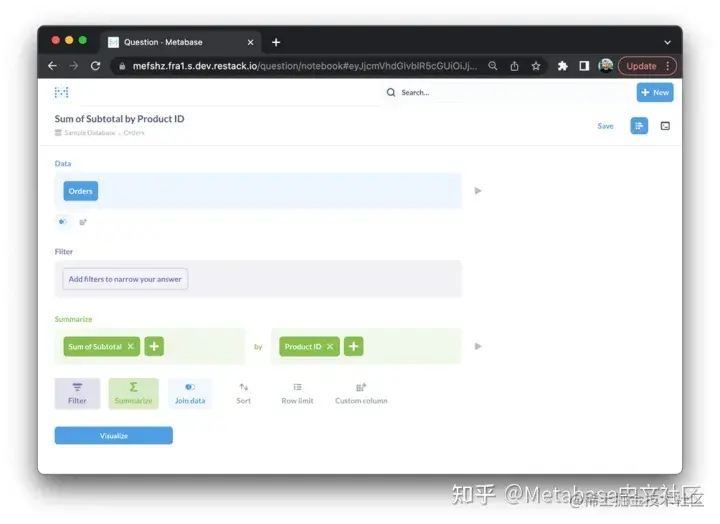The image size is (720, 524).
Task: Add filters to narrow your answer
Action: point(125,279)
